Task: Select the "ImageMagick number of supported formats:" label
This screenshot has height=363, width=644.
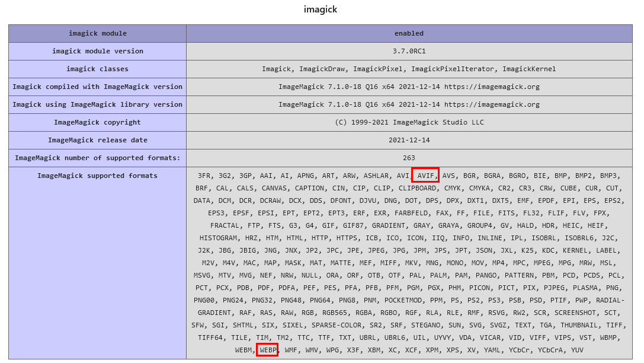Action: pyautogui.click(x=97, y=158)
